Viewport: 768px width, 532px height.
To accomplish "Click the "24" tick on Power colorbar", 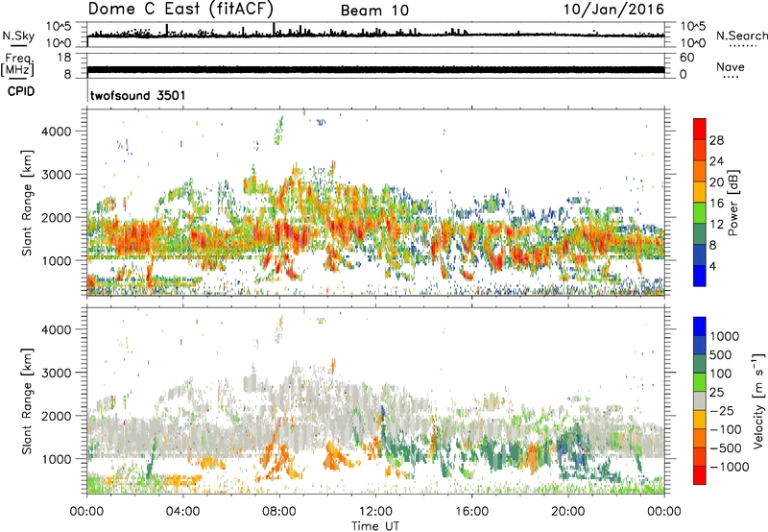I will 716,161.
